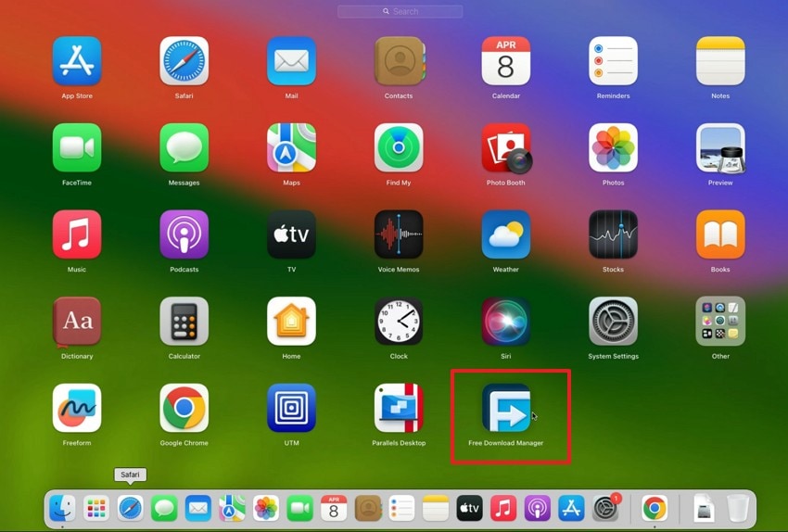
Task: Click the Launchpad icon in the Dock
Action: pos(96,509)
